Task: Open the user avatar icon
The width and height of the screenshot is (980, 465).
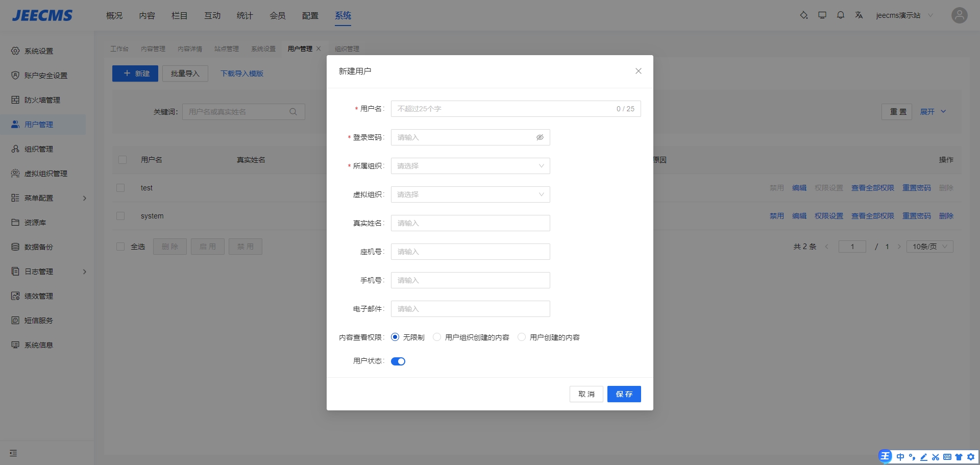Action: pos(959,15)
